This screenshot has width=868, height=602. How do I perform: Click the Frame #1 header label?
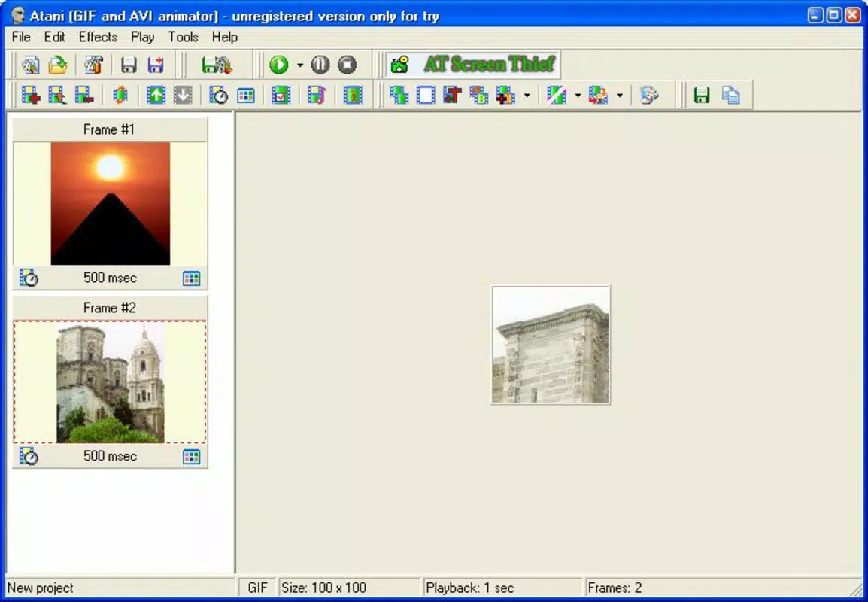109,129
